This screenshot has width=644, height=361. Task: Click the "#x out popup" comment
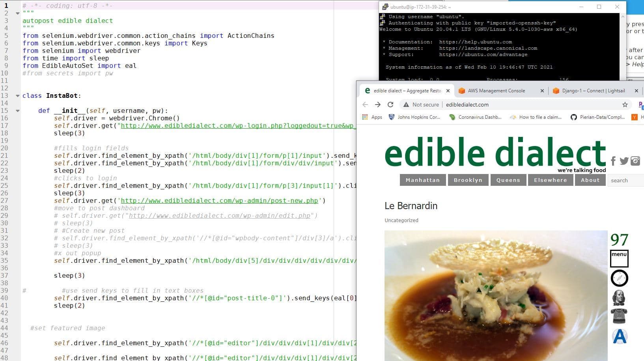[77, 253]
